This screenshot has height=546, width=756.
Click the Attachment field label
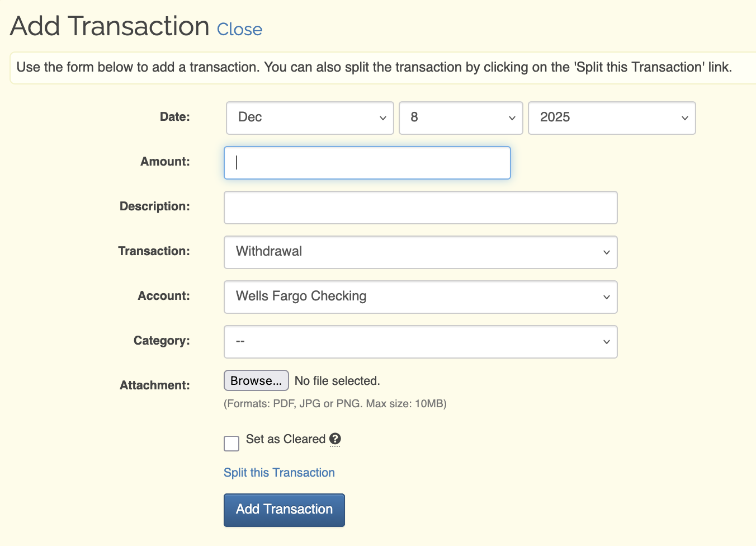click(x=154, y=385)
